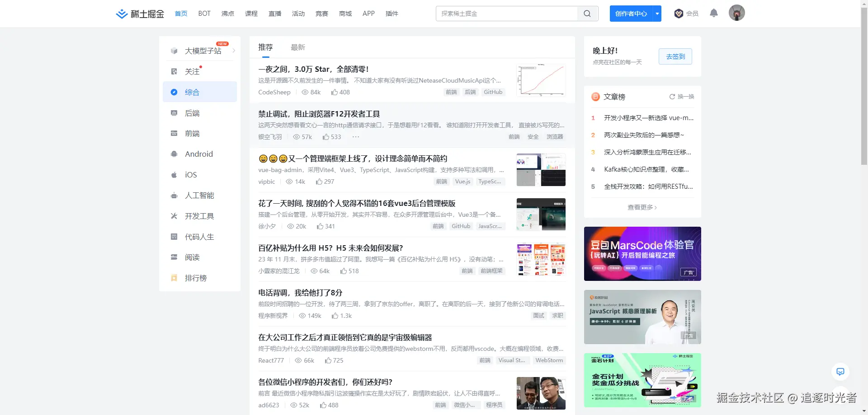Expand the 创作者中心 dropdown arrow
868x415 pixels.
[x=657, y=14]
